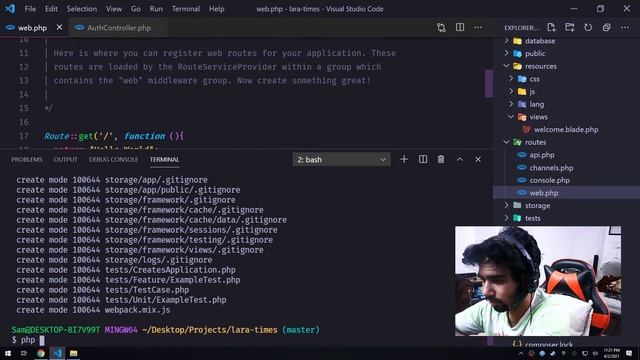The image size is (640, 360).
Task: Open the Go menu
Action: coord(136,9)
